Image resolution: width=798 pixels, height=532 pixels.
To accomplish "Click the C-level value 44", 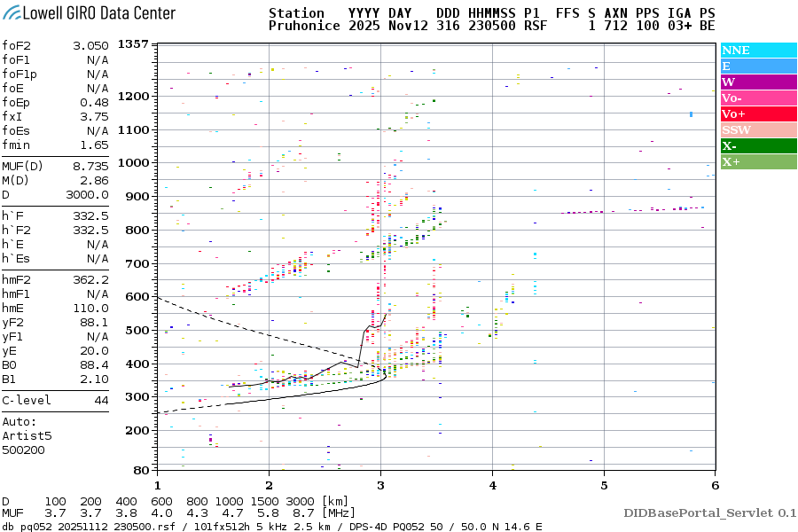I will pyautogui.click(x=98, y=400).
